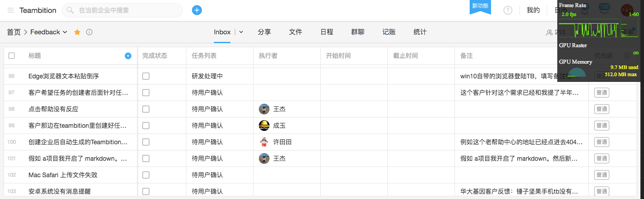
Task: Click 王杰's avatar in row 101
Action: coord(264,158)
